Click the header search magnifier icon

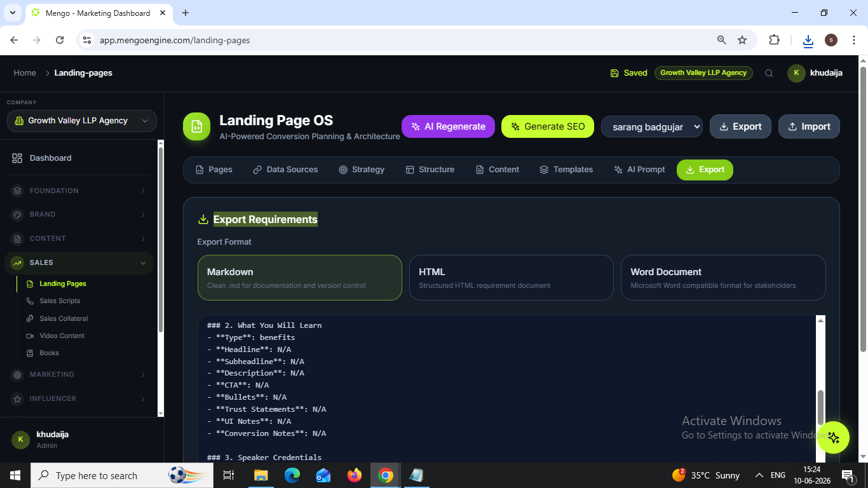point(769,73)
